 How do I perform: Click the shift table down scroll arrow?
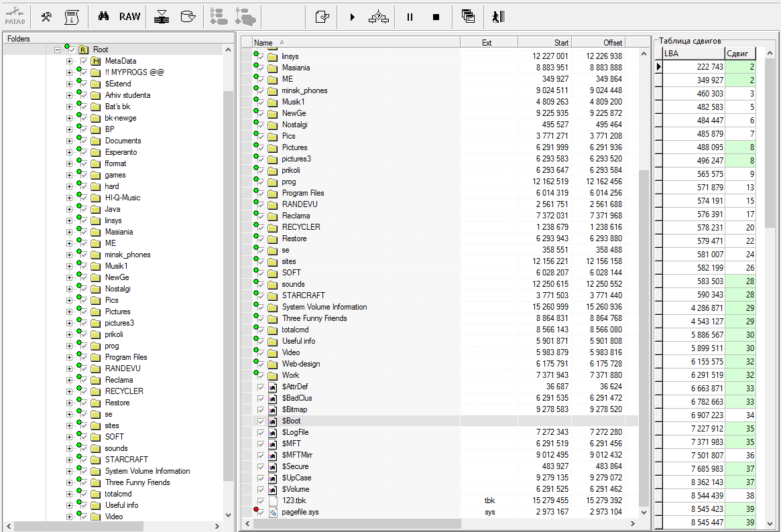tap(770, 523)
